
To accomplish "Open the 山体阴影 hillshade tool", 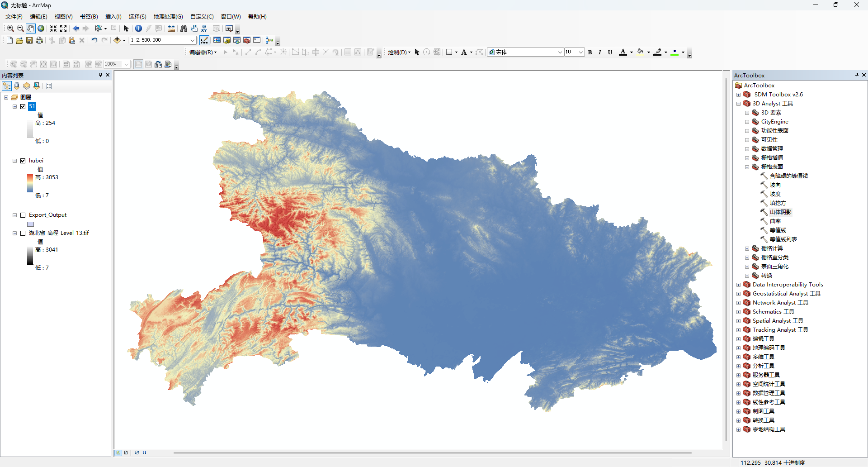I will click(781, 212).
